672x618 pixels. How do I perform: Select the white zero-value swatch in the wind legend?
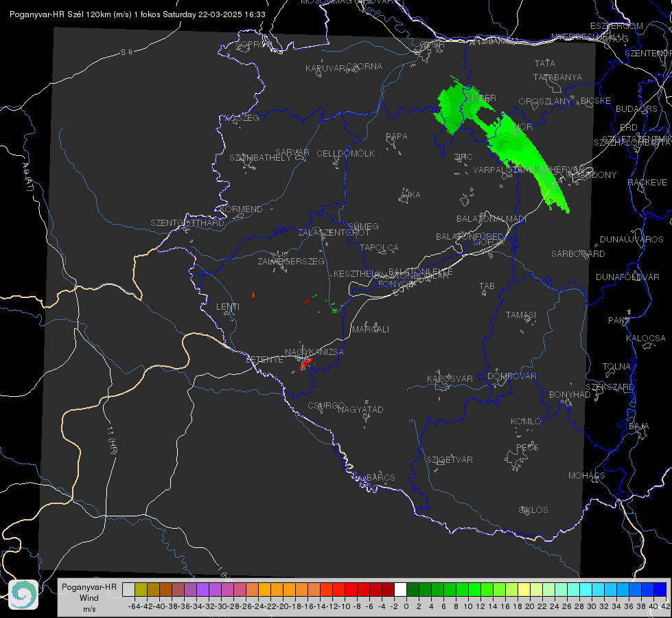pyautogui.click(x=400, y=589)
